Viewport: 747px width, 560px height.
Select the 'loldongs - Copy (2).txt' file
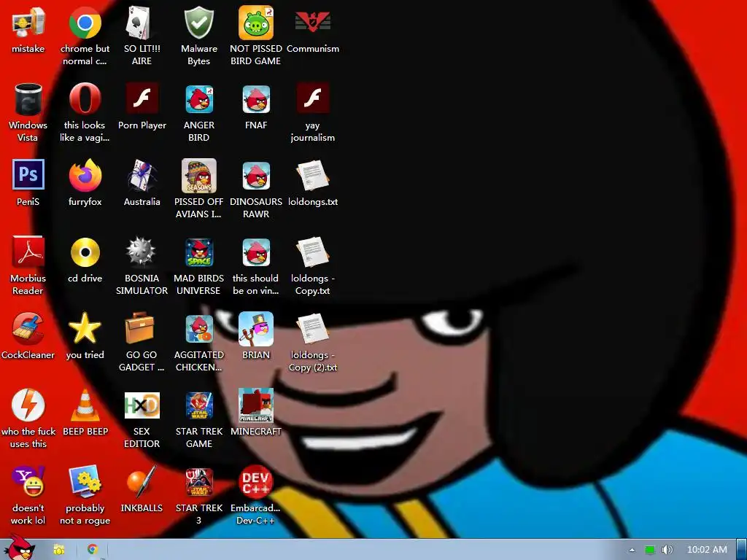(312, 329)
